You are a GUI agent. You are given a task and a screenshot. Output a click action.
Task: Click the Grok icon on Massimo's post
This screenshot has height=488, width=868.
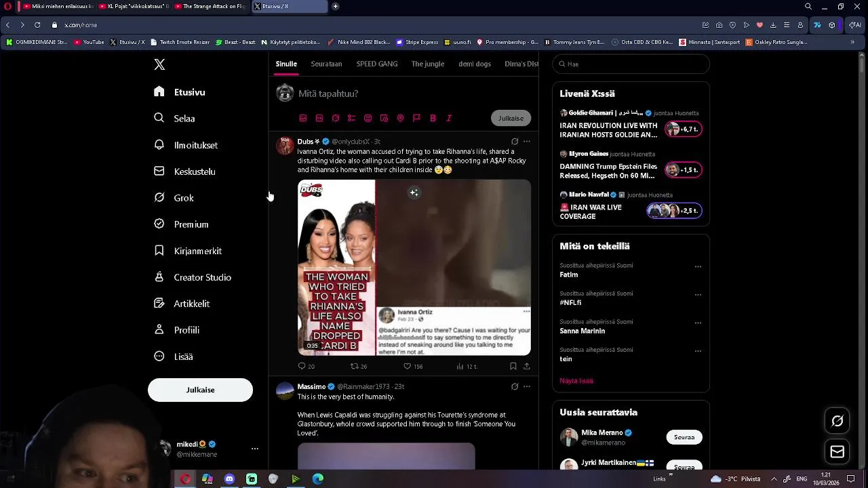(515, 386)
